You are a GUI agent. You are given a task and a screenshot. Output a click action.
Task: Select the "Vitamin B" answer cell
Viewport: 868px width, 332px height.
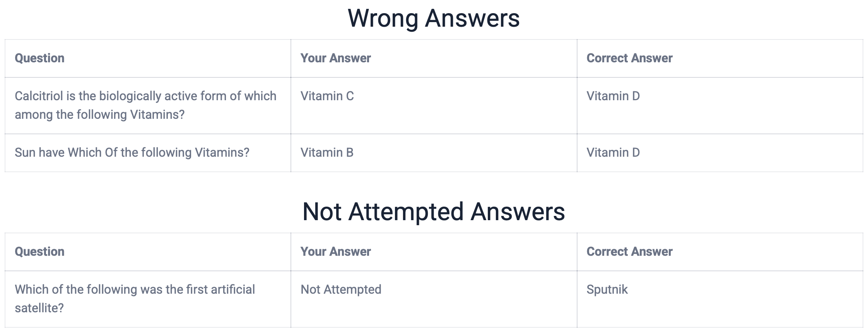coord(327,152)
